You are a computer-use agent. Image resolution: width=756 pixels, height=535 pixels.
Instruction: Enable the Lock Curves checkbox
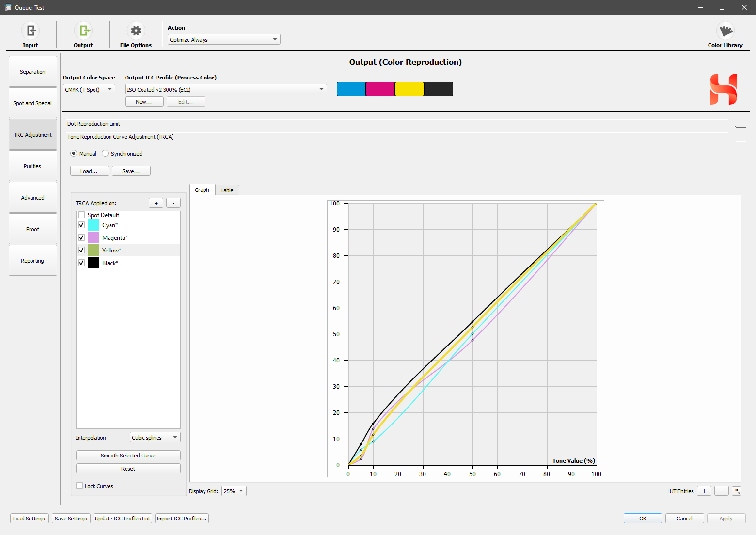tap(79, 486)
